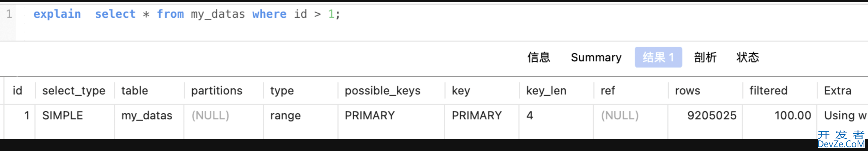Select the 结果 1 tab
The width and height of the screenshot is (868, 151).
point(658,57)
